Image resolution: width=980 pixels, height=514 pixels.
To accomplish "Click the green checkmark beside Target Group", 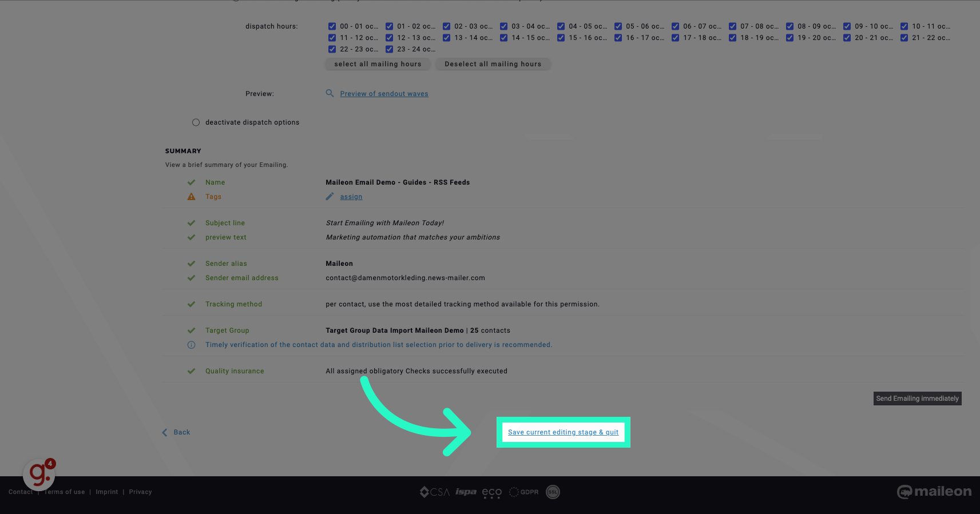I will (x=192, y=330).
